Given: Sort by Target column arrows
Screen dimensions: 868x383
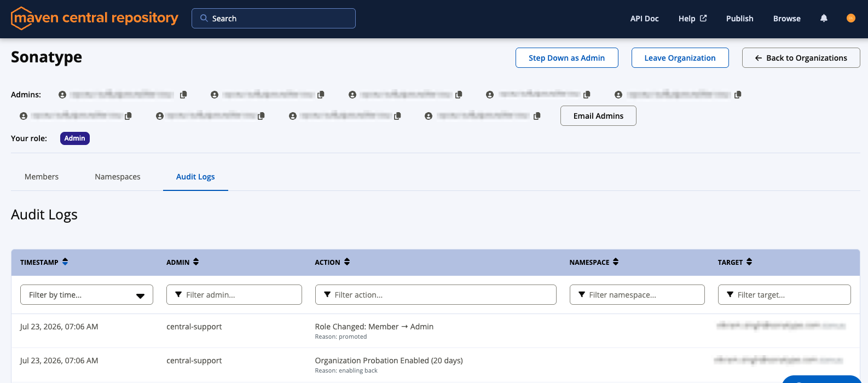Looking at the screenshot, I should coord(749,262).
